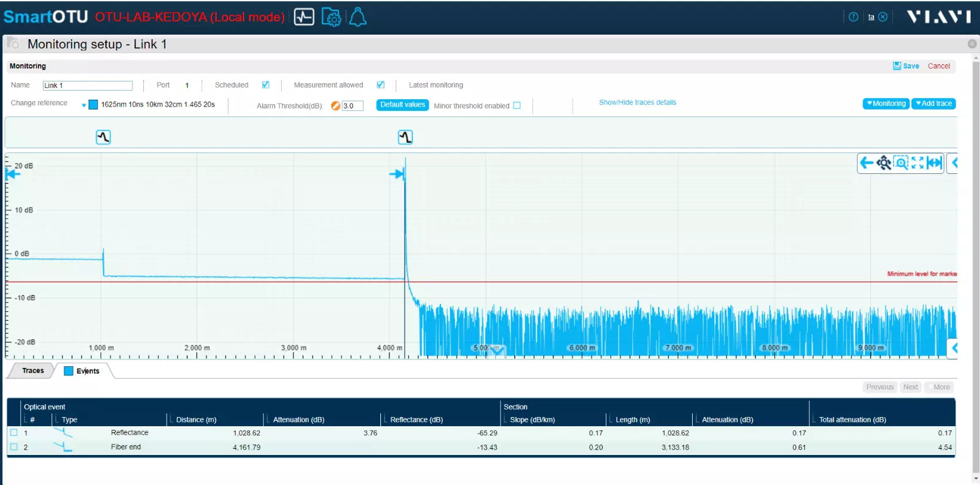Screen dimensions: 980x485
Task: Expand the collapsed side panel arrow beside zoom toolbar
Action: pos(953,163)
